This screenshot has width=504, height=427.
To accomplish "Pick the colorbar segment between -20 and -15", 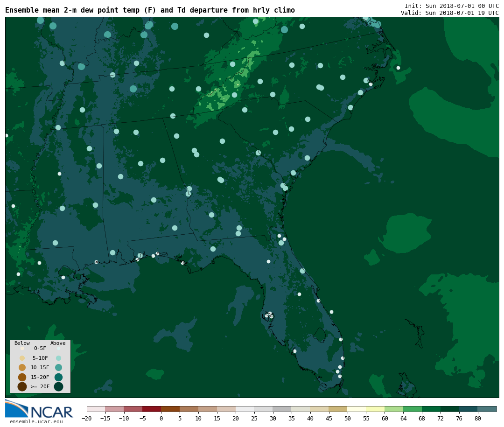I will (x=96, y=409).
